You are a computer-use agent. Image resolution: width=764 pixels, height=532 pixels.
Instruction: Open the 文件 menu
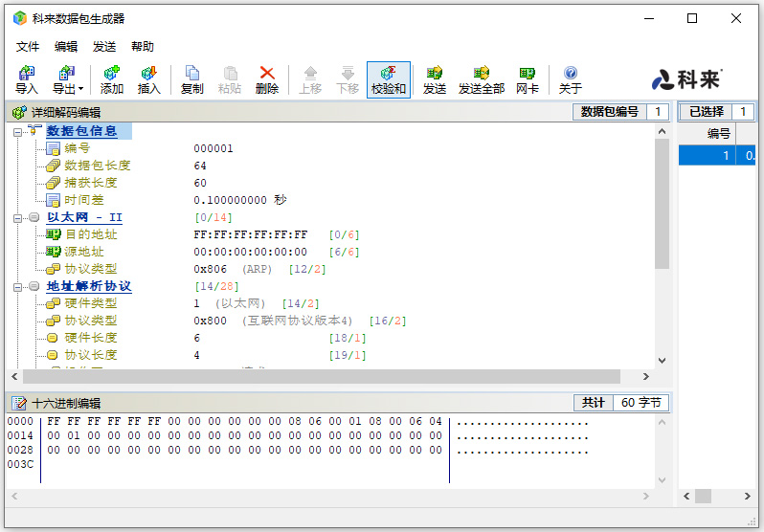(x=27, y=47)
